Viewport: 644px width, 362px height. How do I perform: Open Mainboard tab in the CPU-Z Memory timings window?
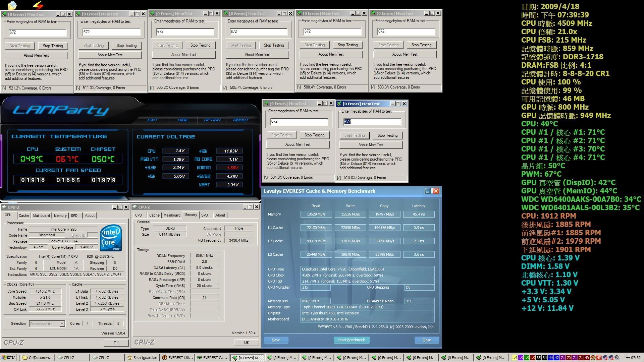pyautogui.click(x=172, y=215)
